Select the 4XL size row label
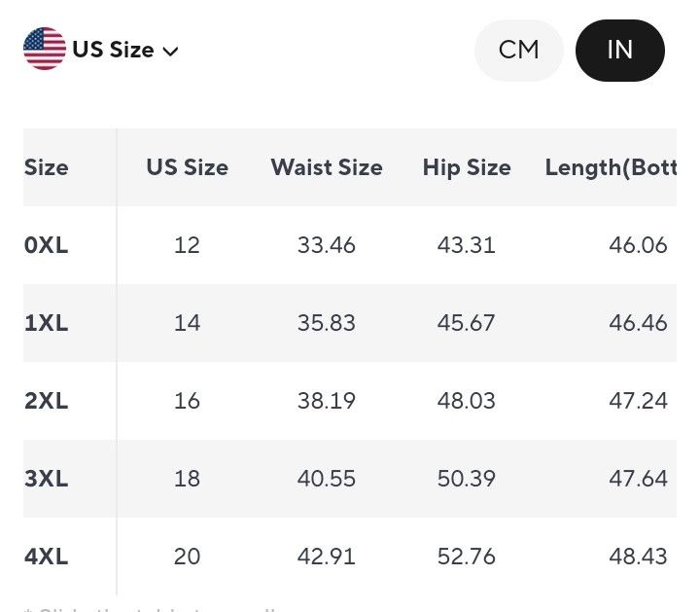Image resolution: width=700 pixels, height=612 pixels. [47, 557]
